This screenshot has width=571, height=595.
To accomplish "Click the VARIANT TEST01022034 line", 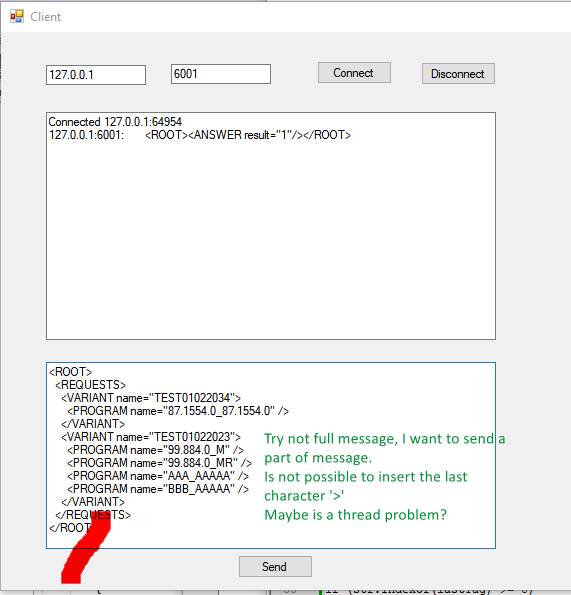I will [151, 398].
